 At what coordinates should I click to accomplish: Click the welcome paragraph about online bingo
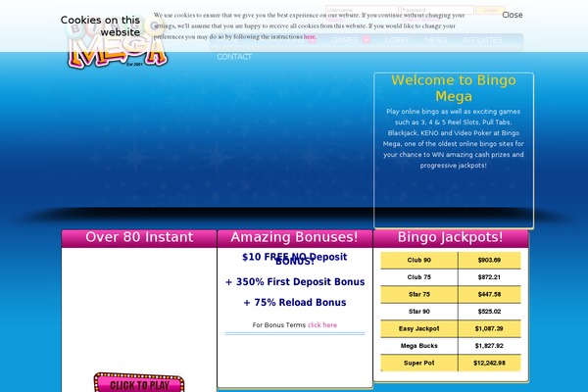click(x=454, y=138)
